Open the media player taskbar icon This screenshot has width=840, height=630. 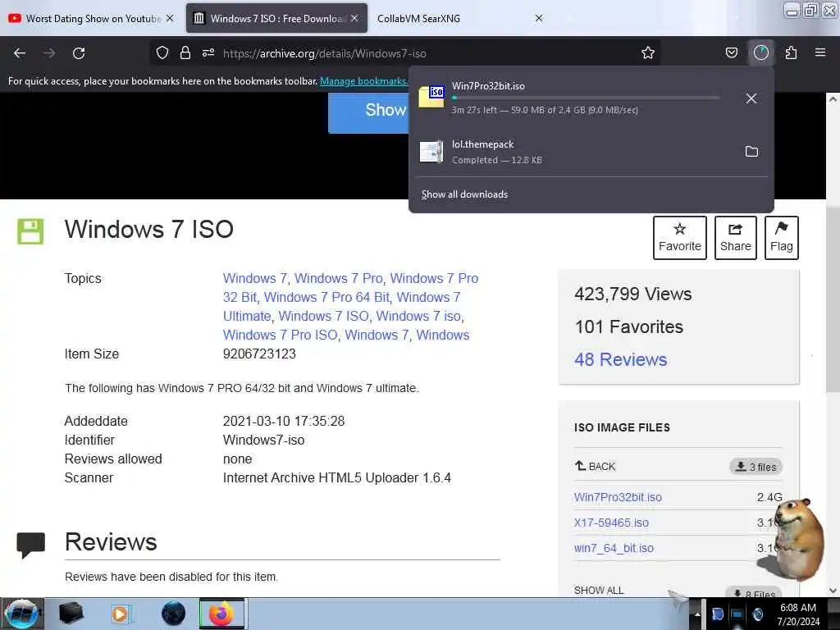pos(120,614)
